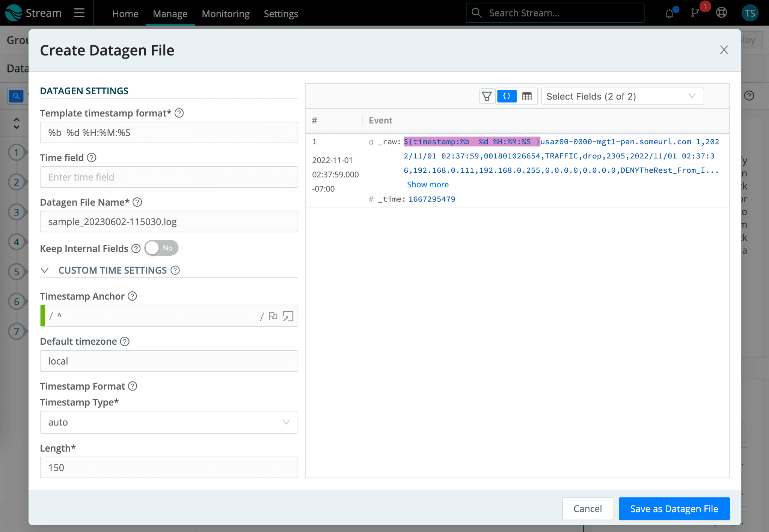Click help icon next to Template timestamp format
This screenshot has height=532, width=769.
coord(179,113)
